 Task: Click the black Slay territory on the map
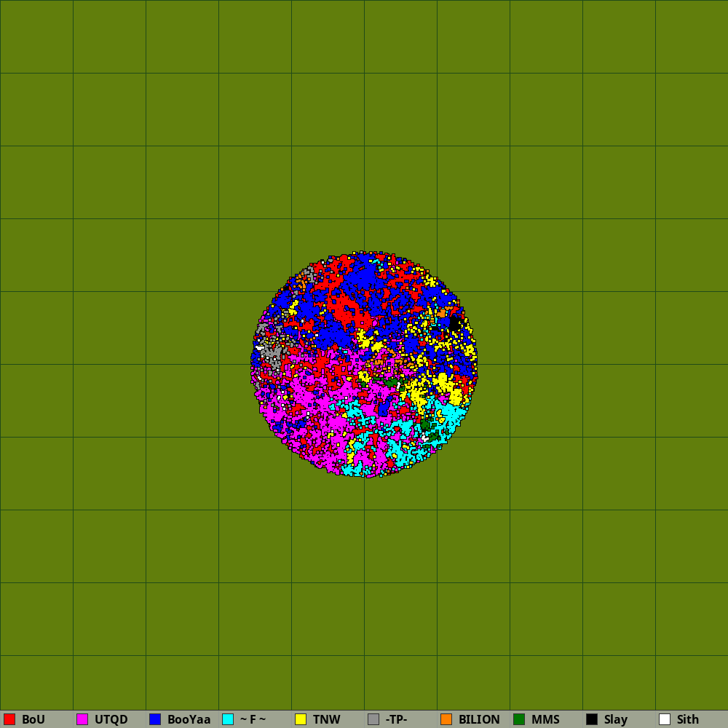455,323
